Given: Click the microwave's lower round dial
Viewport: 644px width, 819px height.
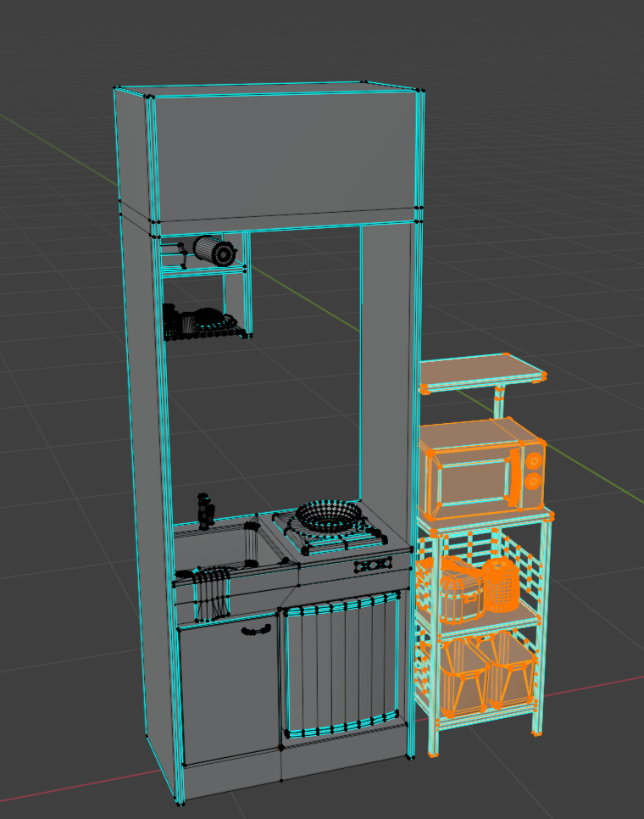Looking at the screenshot, I should click(x=531, y=482).
